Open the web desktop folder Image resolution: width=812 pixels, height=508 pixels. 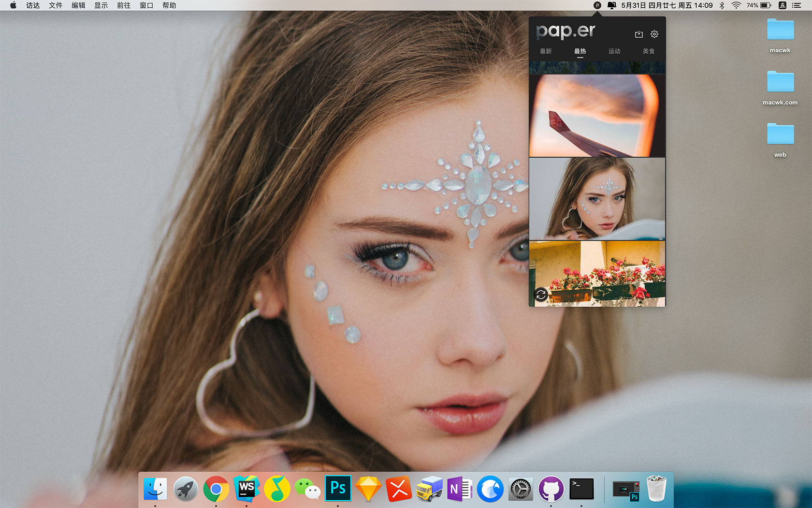click(x=780, y=140)
